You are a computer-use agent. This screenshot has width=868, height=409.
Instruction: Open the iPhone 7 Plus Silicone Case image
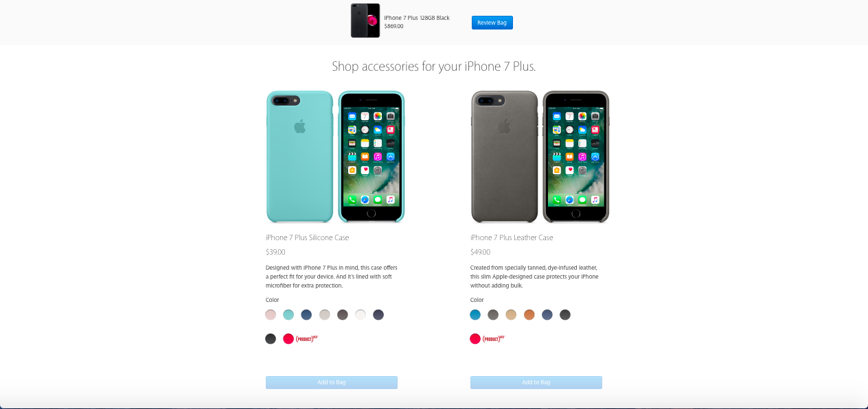[336, 156]
